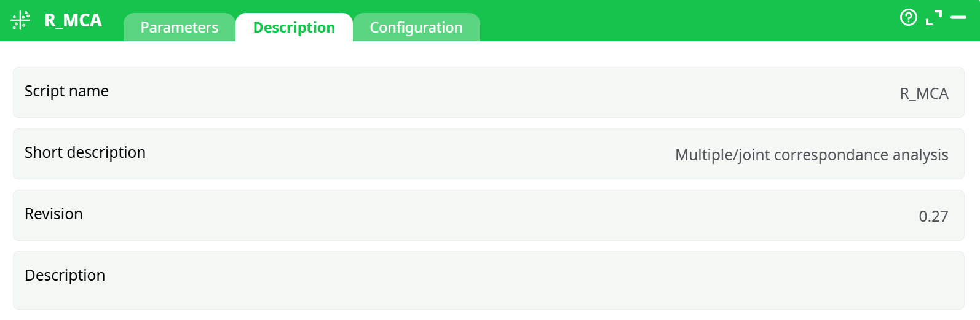Switch to the Parameters tab
Image resolution: width=980 pixels, height=320 pixels.
point(179,28)
